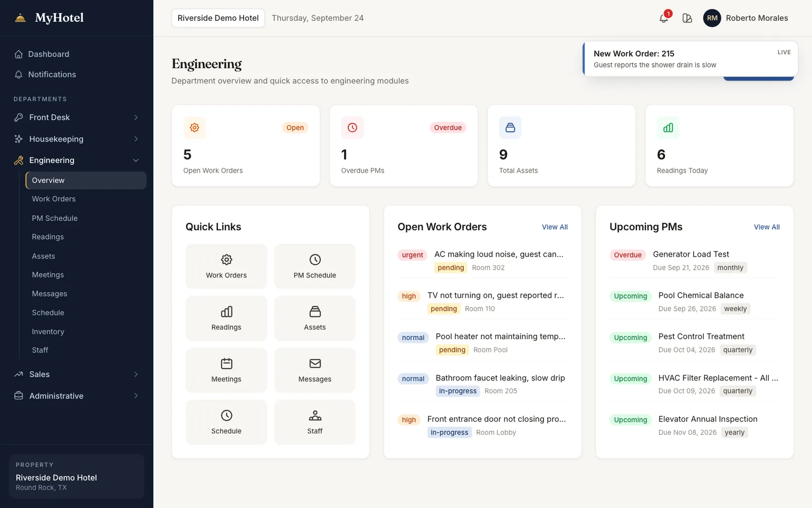Open the Riverside Demo Hotel property selector
812x508 pixels.
pyautogui.click(x=218, y=18)
